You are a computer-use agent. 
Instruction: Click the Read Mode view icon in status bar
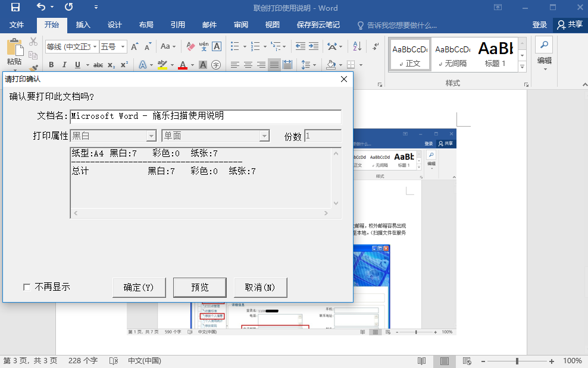421,361
